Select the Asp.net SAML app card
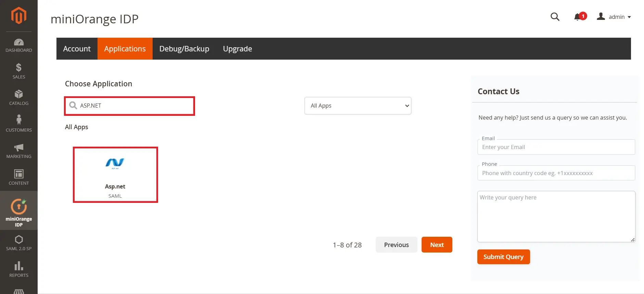 [x=115, y=175]
